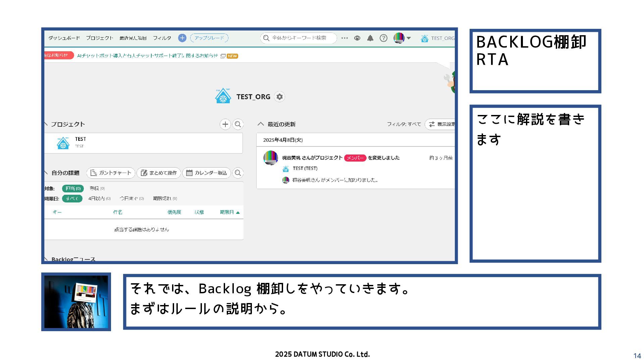644x362 pixels.
Task: Select the 登録 (0) filter
Action: point(97,188)
